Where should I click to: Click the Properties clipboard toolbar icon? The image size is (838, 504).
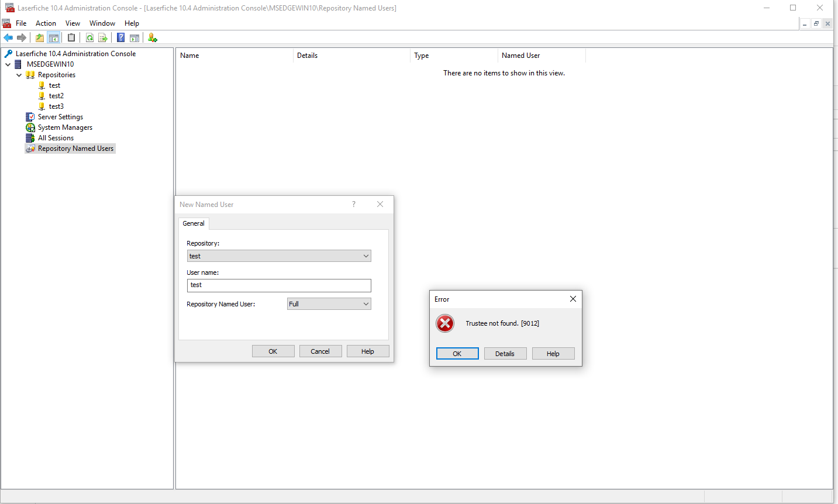click(71, 38)
